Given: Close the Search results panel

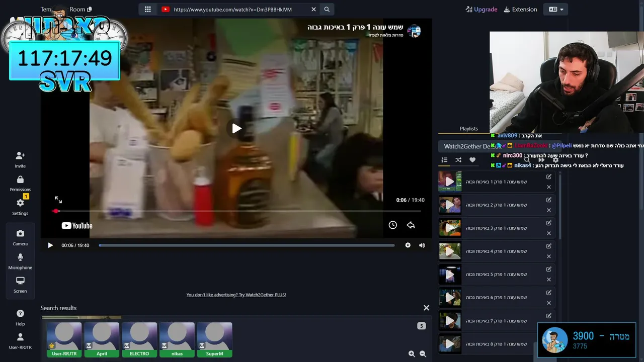Looking at the screenshot, I should point(426,308).
